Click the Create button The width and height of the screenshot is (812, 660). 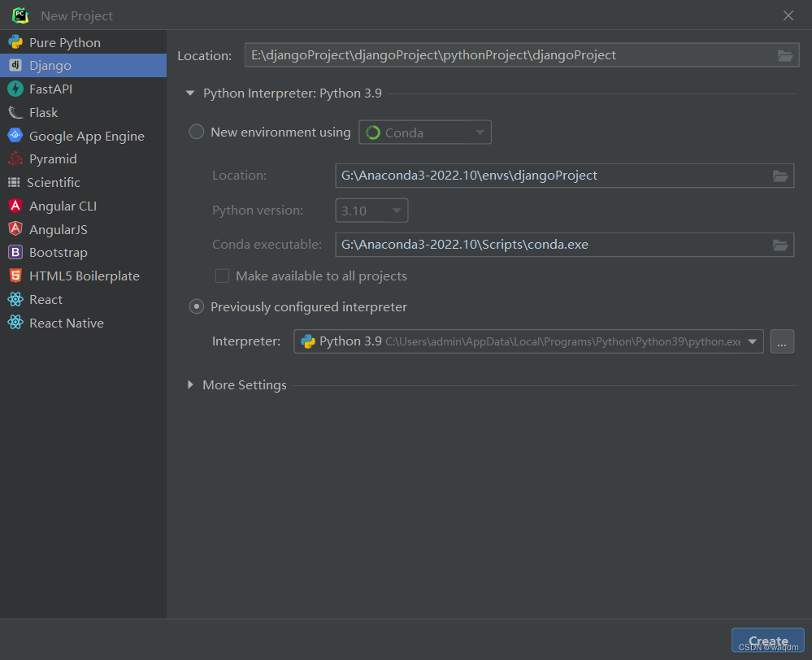tap(768, 640)
